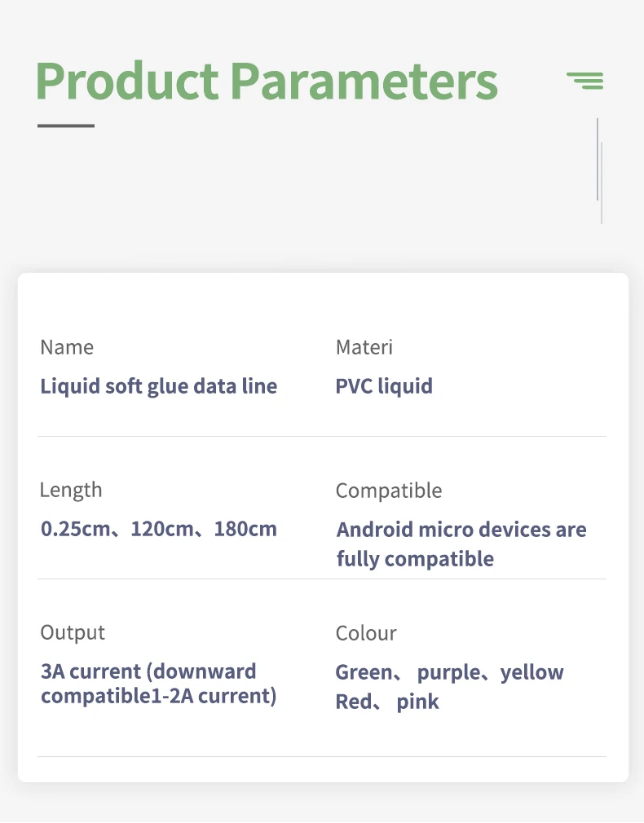
Task: Pick the yellow colour option
Action: pyautogui.click(x=532, y=672)
